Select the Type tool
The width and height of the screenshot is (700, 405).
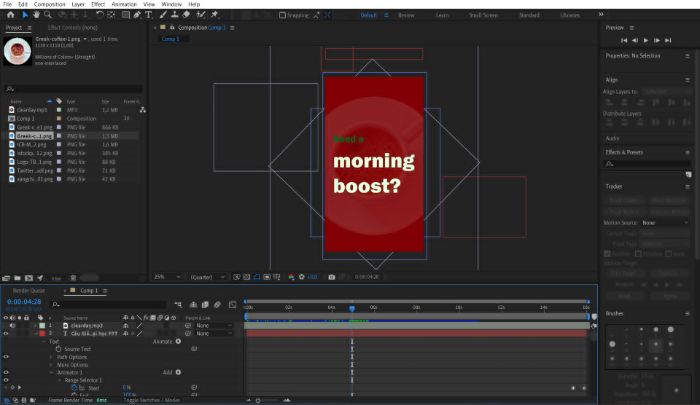pyautogui.click(x=148, y=15)
